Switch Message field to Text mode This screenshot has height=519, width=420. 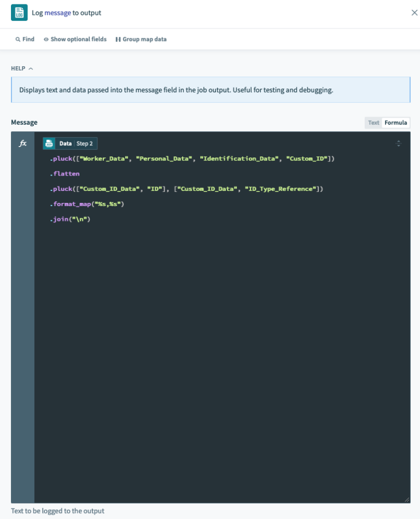[x=374, y=123]
